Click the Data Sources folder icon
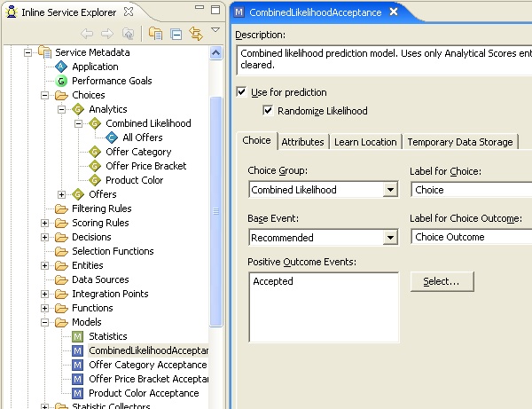 click(61, 279)
